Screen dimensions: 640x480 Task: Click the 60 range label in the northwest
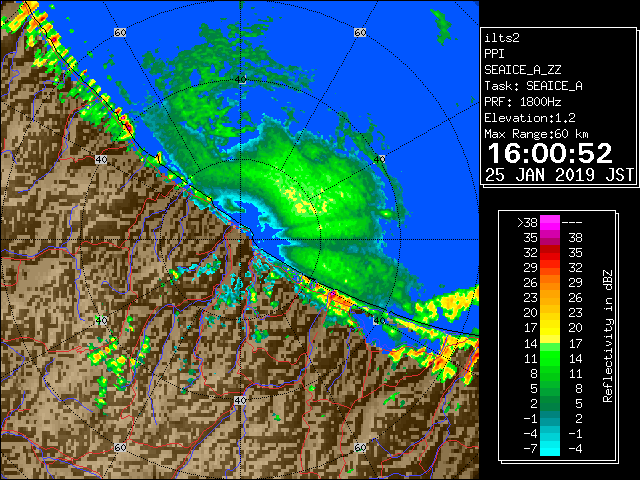(120, 32)
